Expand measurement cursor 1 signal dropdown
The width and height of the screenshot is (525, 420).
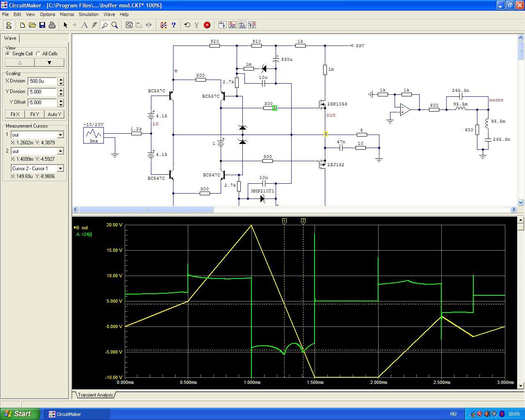60,135
